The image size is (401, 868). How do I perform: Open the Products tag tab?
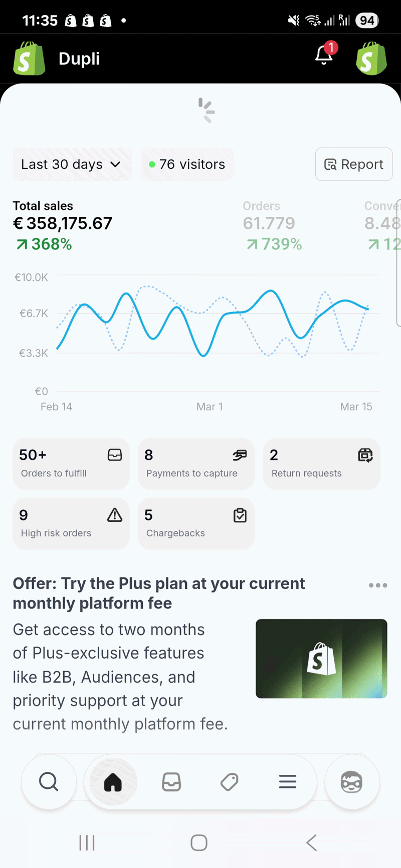[230, 782]
